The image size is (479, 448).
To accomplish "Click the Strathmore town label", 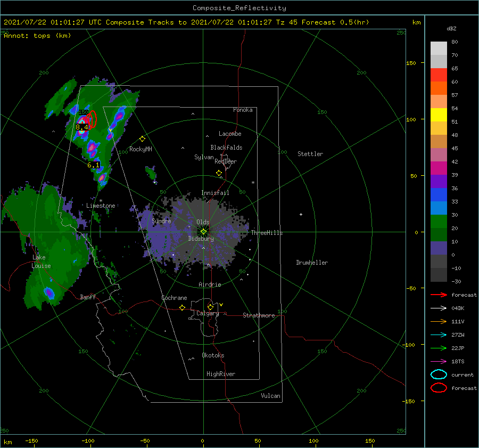I will point(259,315).
